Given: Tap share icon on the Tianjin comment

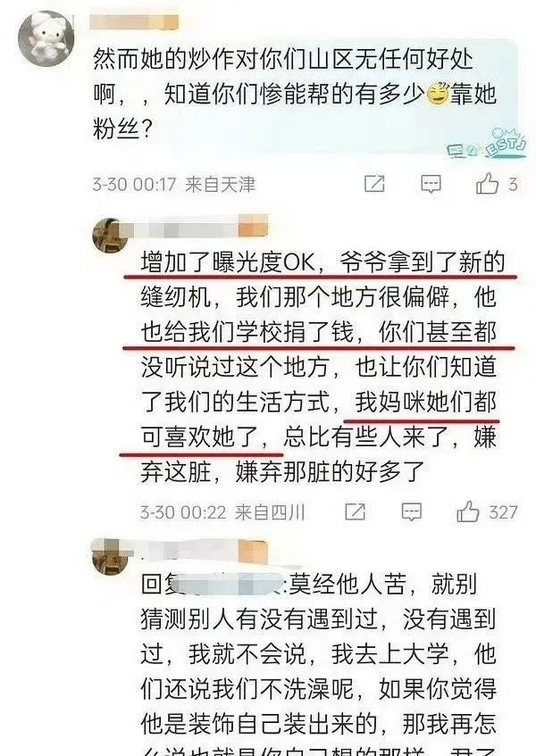Looking at the screenshot, I should point(374,184).
